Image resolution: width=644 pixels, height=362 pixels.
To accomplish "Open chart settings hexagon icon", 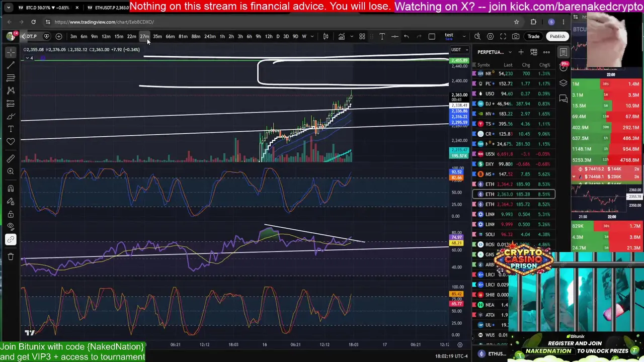I will tap(491, 36).
